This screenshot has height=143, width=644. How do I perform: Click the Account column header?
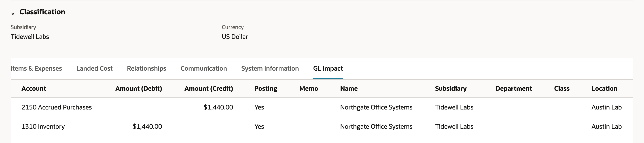coord(34,88)
